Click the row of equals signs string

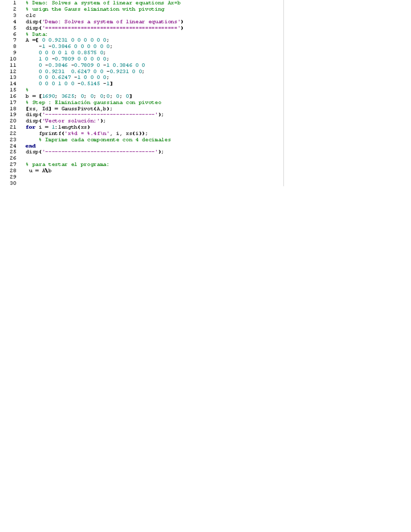click(x=111, y=28)
